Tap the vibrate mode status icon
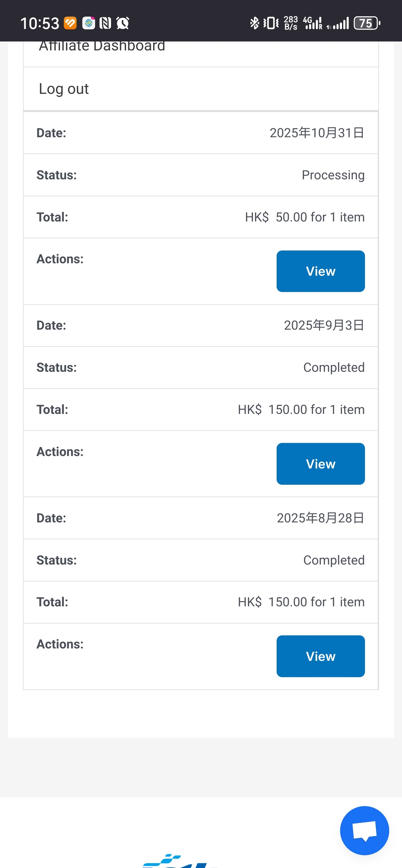 [x=271, y=23]
